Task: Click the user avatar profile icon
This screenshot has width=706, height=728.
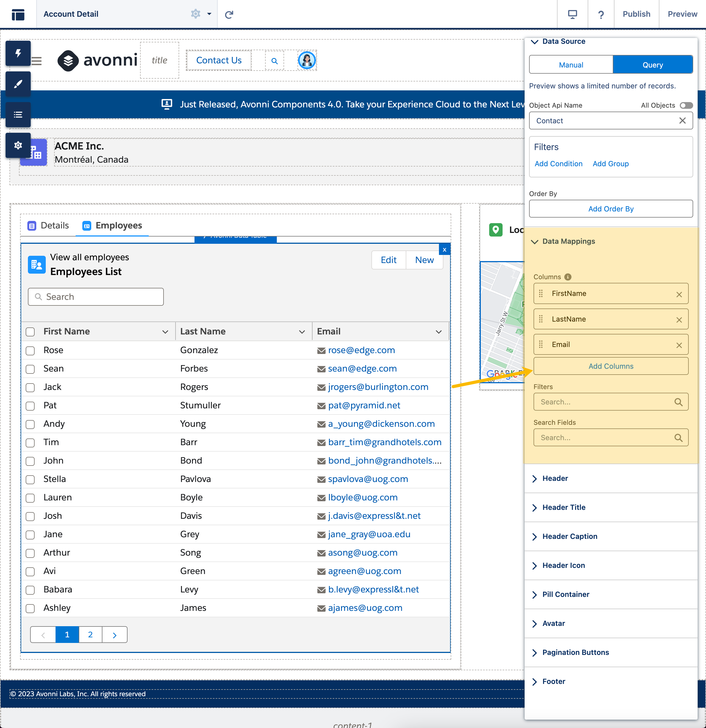Action: pos(307,61)
